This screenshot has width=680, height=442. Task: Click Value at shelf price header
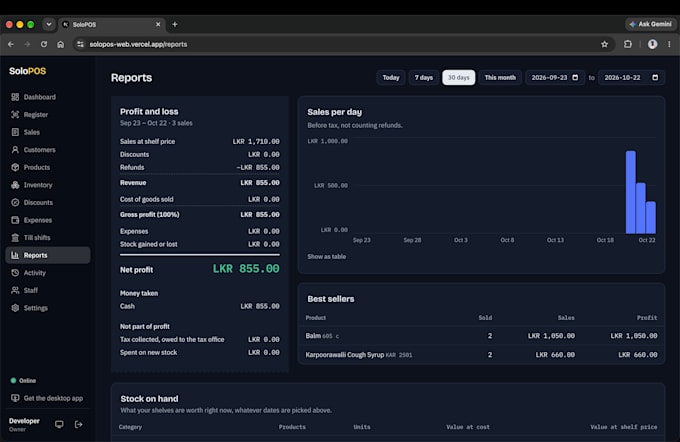(624, 427)
